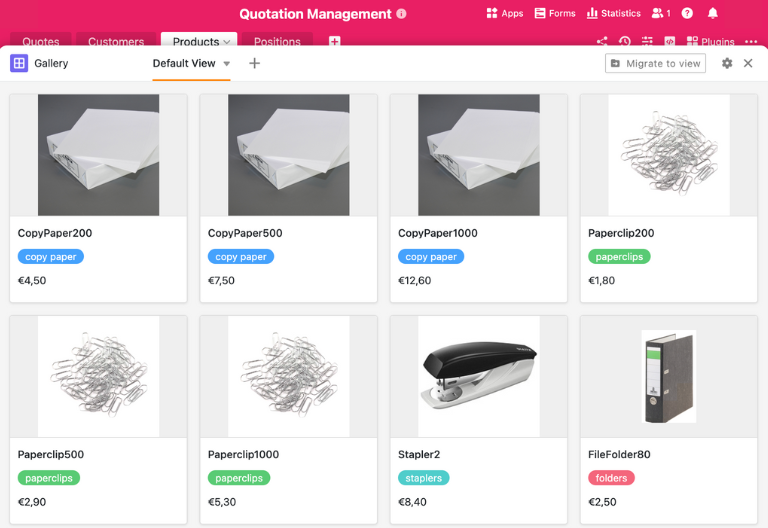This screenshot has height=528, width=768.
Task: Open the Stapler2 product image
Action: [x=479, y=376]
